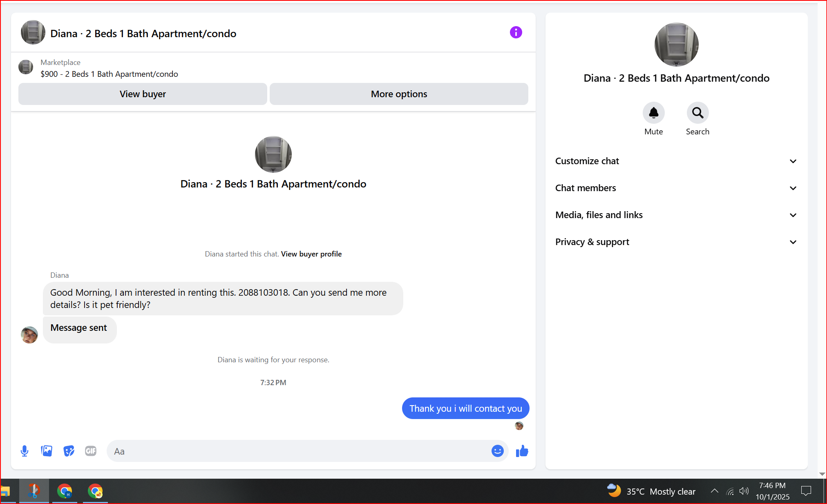
Task: Expand Privacy & support section
Action: (676, 242)
